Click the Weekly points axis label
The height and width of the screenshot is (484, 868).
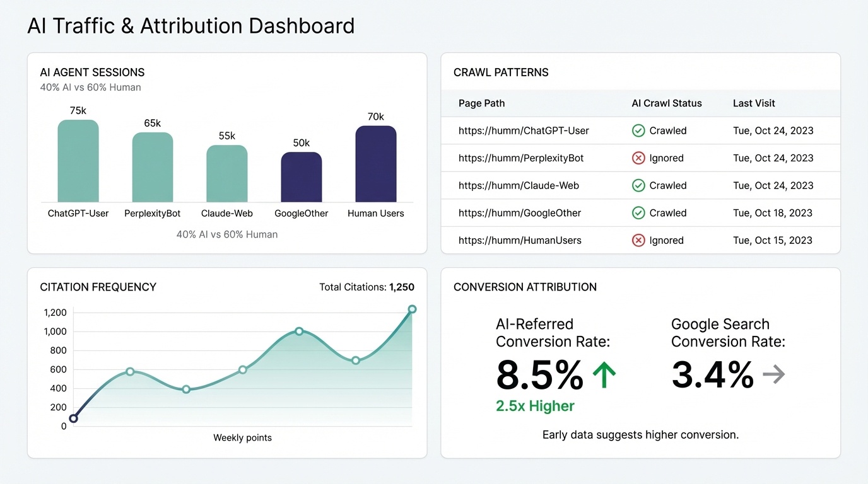(x=242, y=437)
